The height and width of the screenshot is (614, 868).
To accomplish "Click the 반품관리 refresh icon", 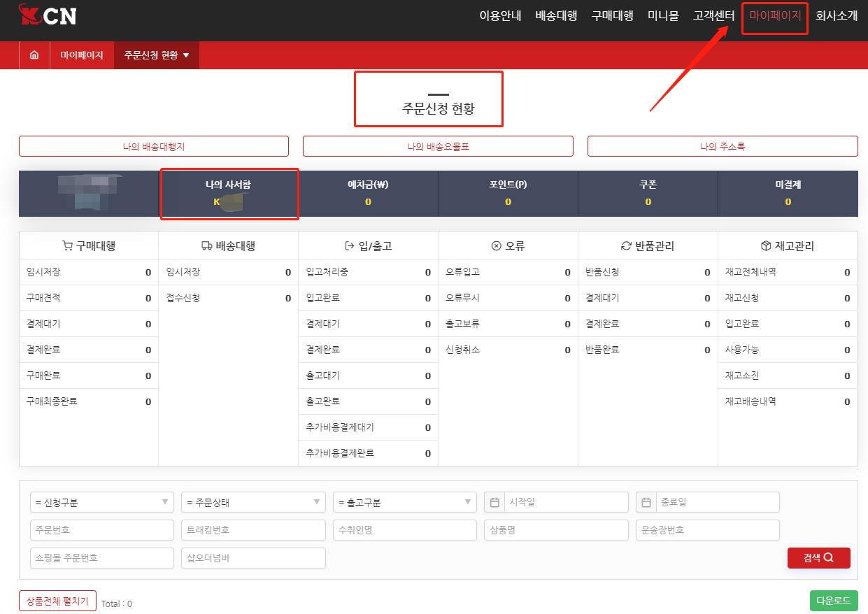I will pos(626,246).
